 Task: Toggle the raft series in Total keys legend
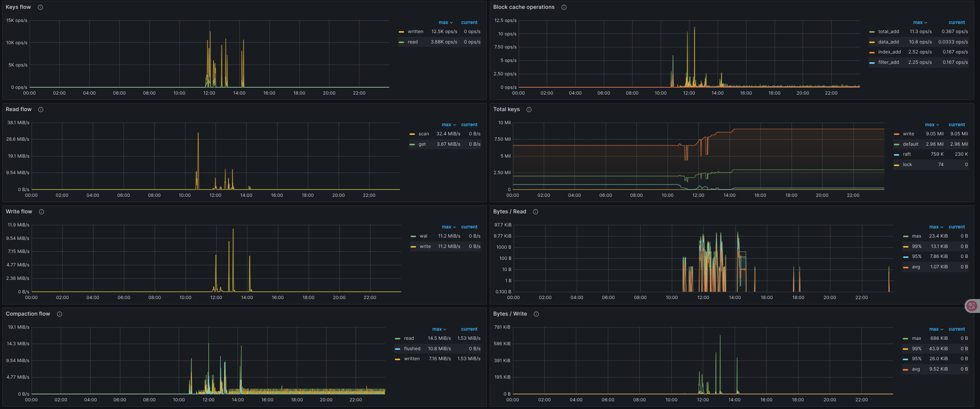point(907,154)
